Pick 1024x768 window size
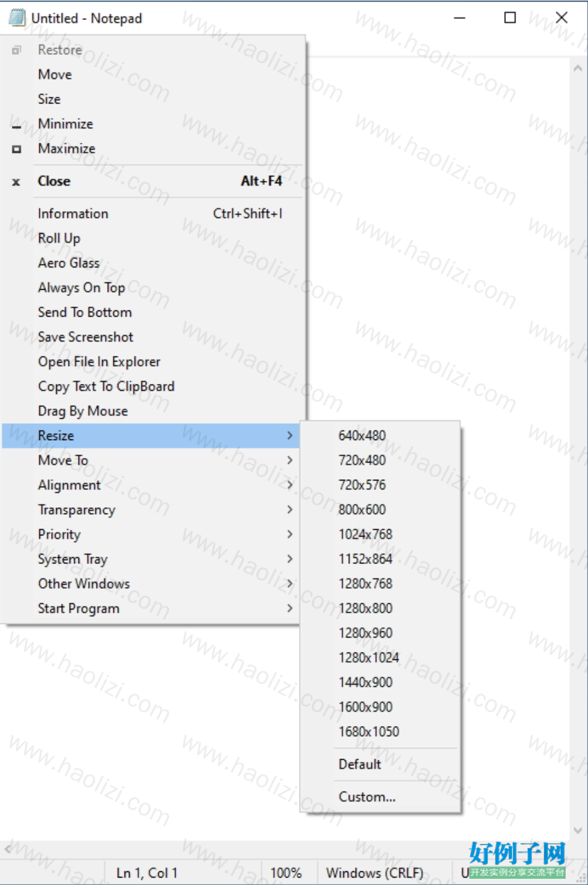The width and height of the screenshot is (588, 885). [381, 535]
